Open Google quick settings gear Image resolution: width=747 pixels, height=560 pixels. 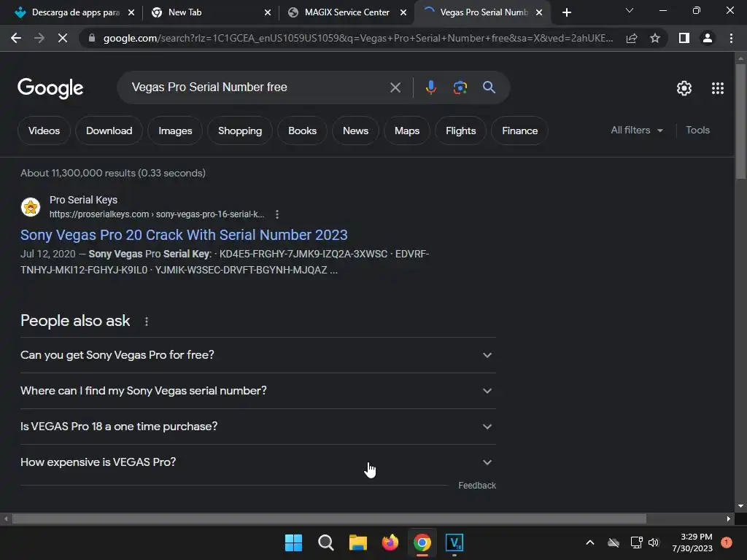pos(684,88)
